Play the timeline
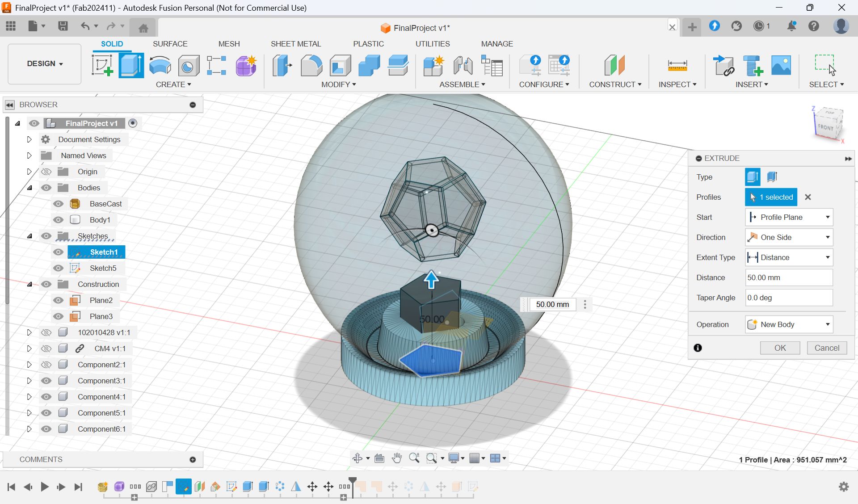The image size is (858, 504). point(44,487)
